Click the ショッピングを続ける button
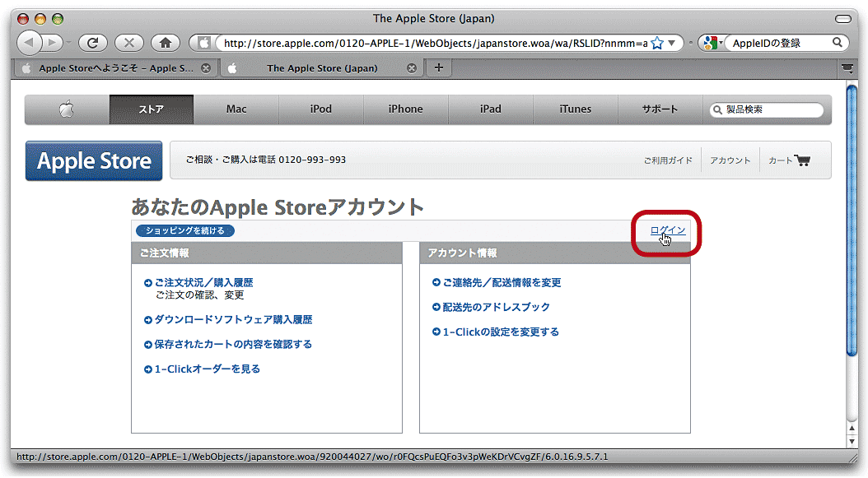This screenshot has width=868, height=478. (x=185, y=230)
